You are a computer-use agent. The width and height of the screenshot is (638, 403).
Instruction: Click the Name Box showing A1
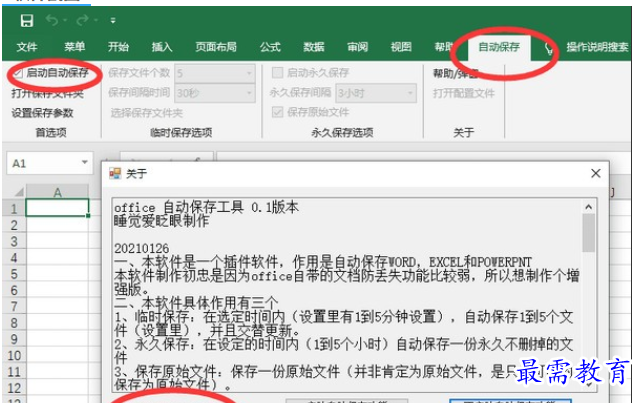(x=43, y=163)
